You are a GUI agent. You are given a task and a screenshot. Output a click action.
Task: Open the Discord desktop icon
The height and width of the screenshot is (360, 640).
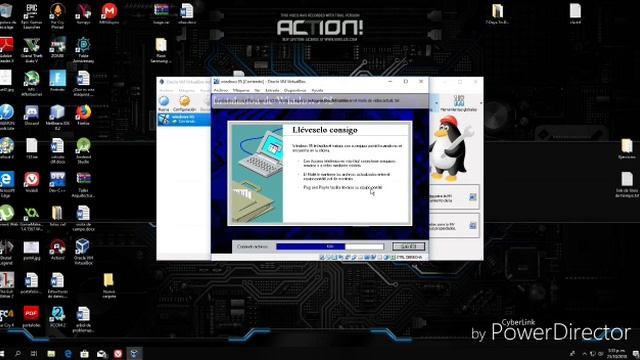coord(31,115)
